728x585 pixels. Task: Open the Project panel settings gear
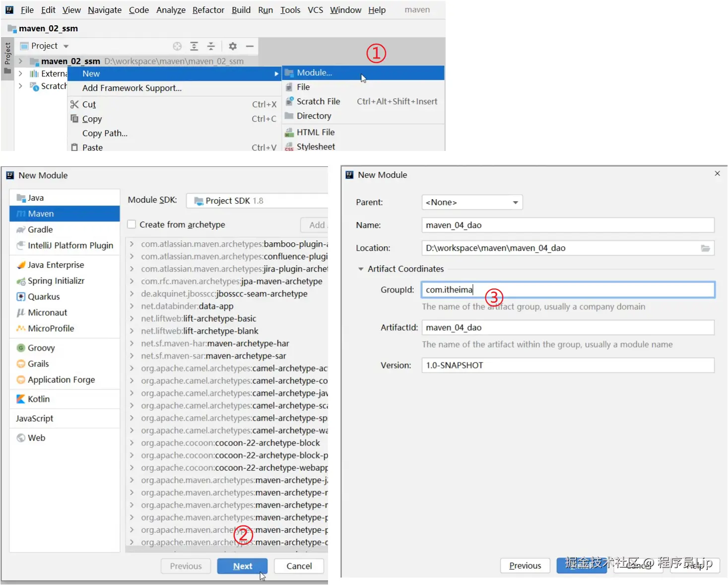pos(233,46)
